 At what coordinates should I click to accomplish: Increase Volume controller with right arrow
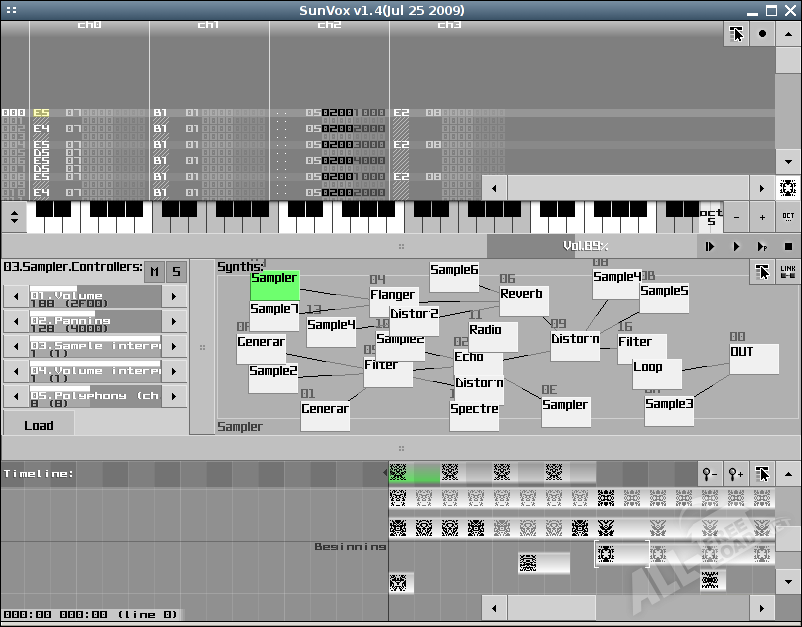point(174,296)
